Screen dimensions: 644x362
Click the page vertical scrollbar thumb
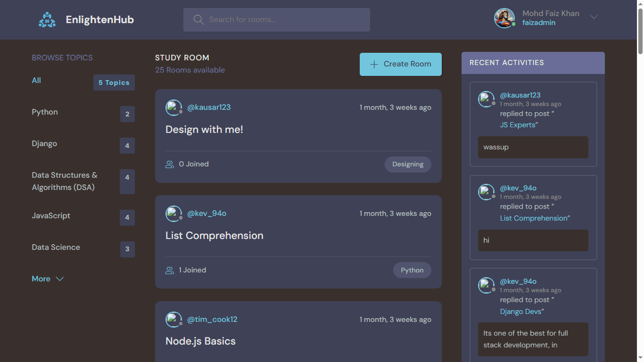click(640, 28)
